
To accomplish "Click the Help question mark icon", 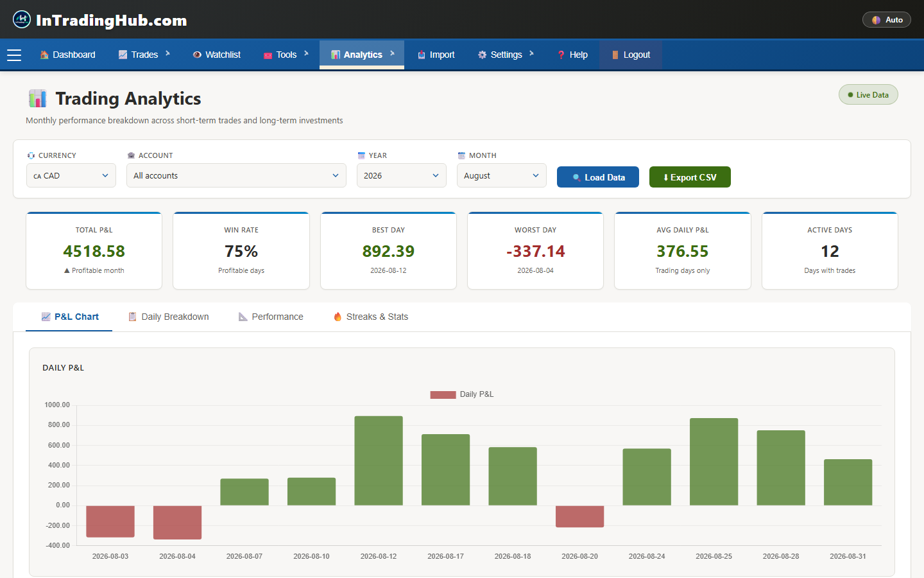I will pos(561,55).
